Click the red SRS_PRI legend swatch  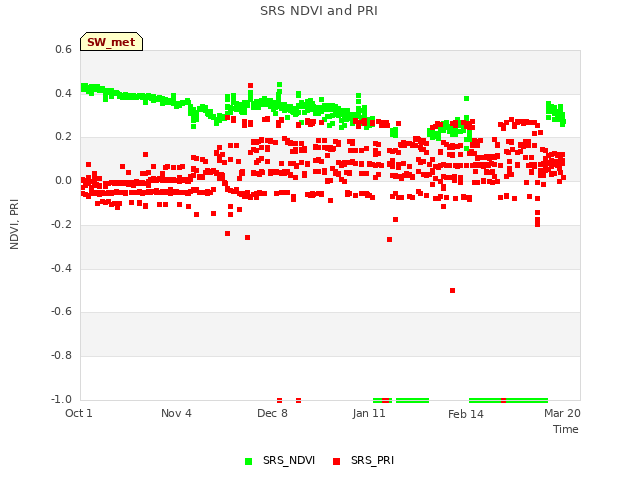pyautogui.click(x=336, y=461)
